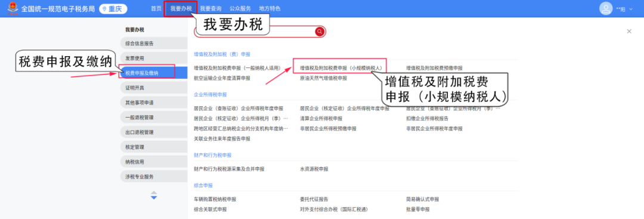Select 证明开具 in sidebar
The height and width of the screenshot is (219, 644).
[x=154, y=88]
